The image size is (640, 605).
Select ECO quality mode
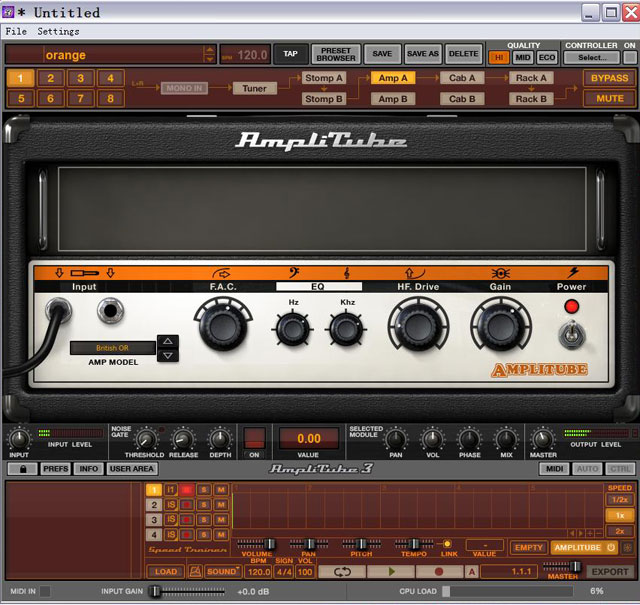coord(547,58)
